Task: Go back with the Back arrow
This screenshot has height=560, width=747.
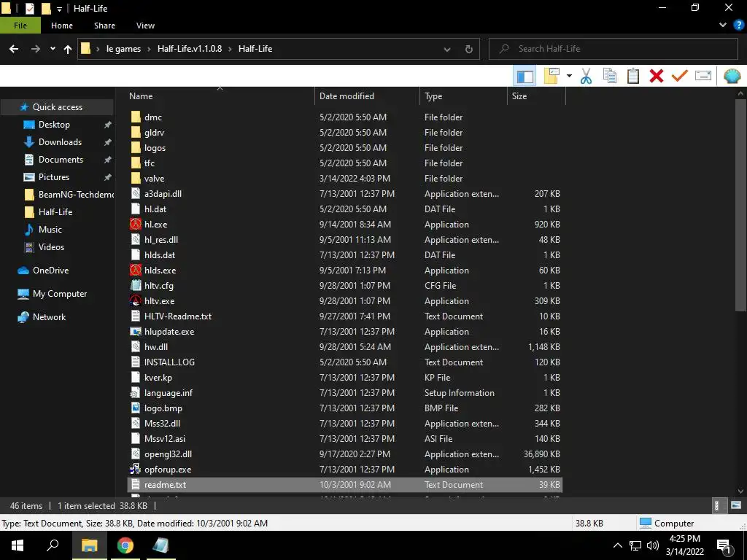Action: click(14, 49)
